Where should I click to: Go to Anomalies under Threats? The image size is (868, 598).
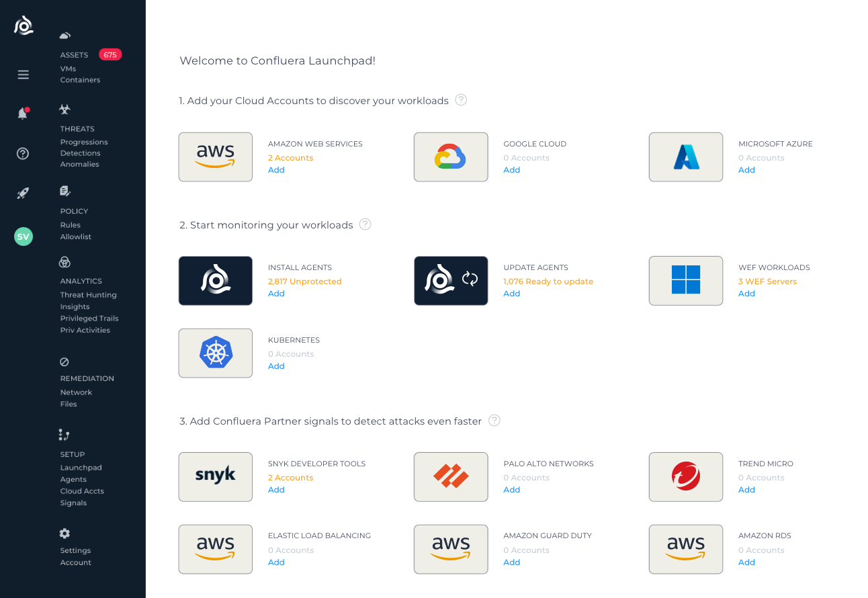click(79, 165)
